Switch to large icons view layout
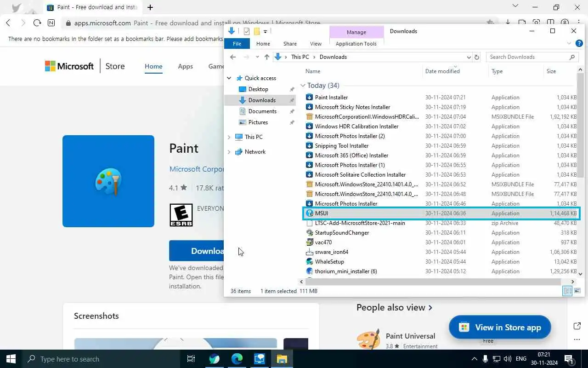588x368 pixels. tap(577, 291)
